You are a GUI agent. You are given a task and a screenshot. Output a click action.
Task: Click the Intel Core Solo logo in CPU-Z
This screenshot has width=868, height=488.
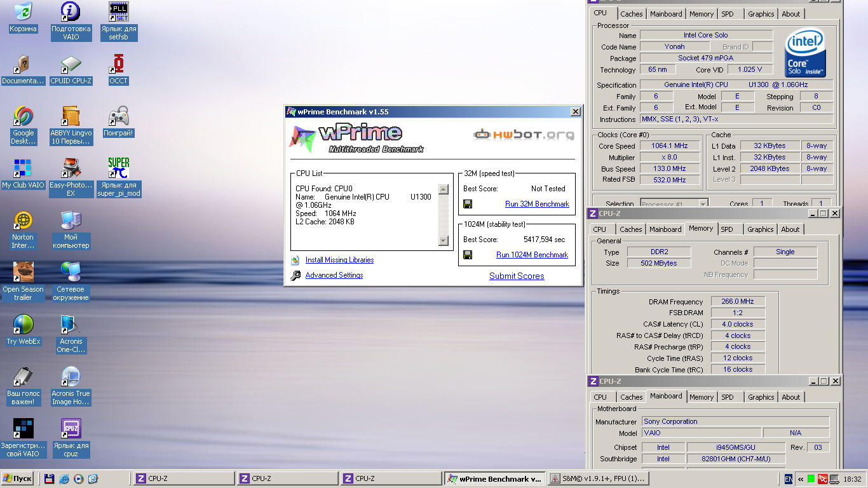point(805,53)
